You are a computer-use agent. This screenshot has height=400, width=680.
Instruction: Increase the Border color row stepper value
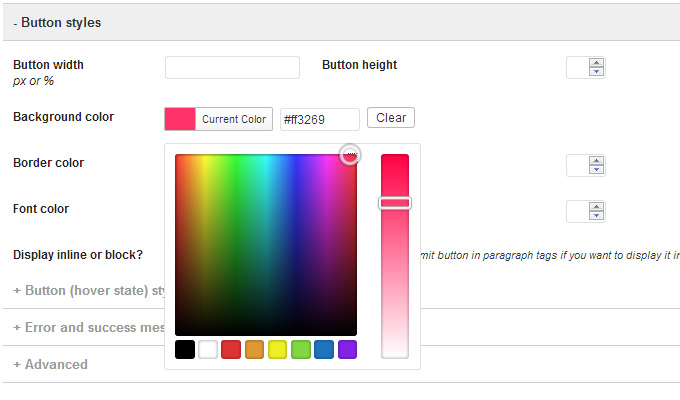click(596, 161)
